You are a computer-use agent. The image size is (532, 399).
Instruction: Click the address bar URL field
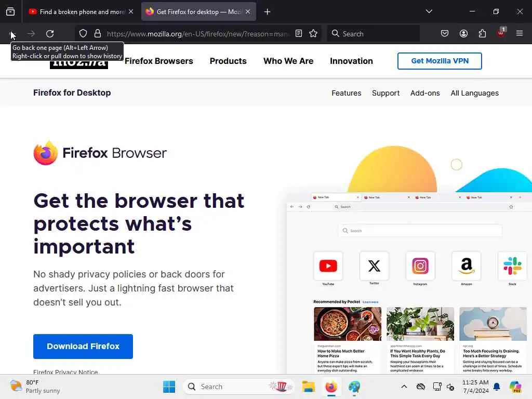(x=198, y=34)
